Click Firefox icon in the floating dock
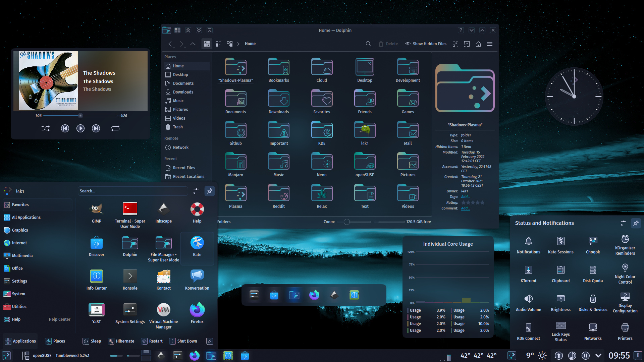The width and height of the screenshot is (644, 362). tap(314, 295)
